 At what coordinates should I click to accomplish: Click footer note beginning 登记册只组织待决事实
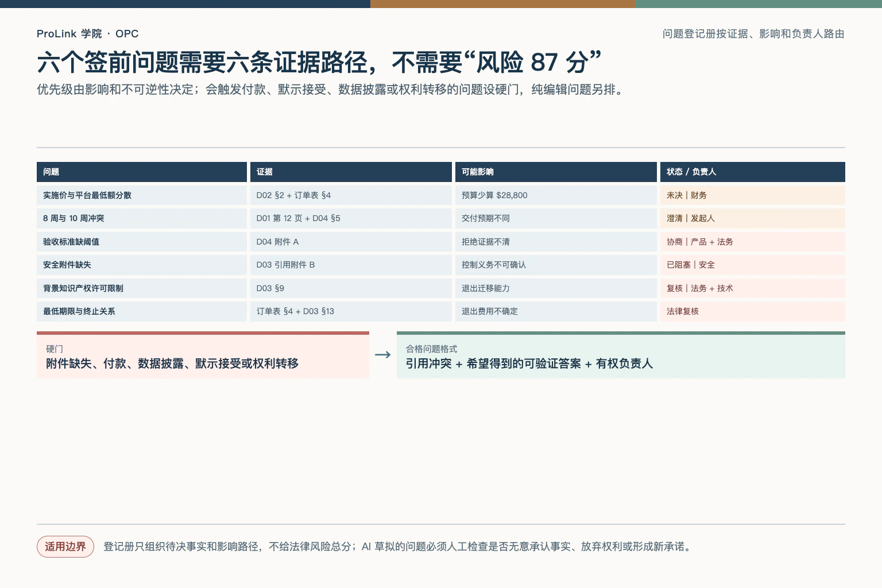click(x=399, y=547)
